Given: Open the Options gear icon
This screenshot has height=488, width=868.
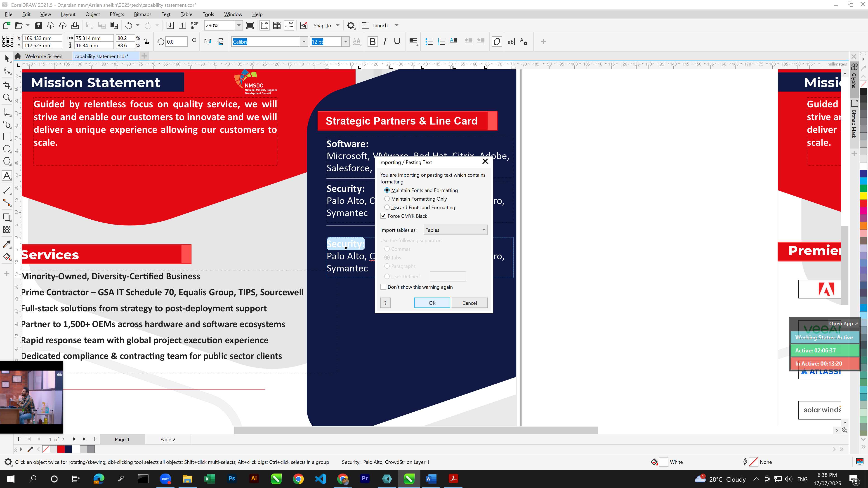Looking at the screenshot, I should tap(351, 25).
